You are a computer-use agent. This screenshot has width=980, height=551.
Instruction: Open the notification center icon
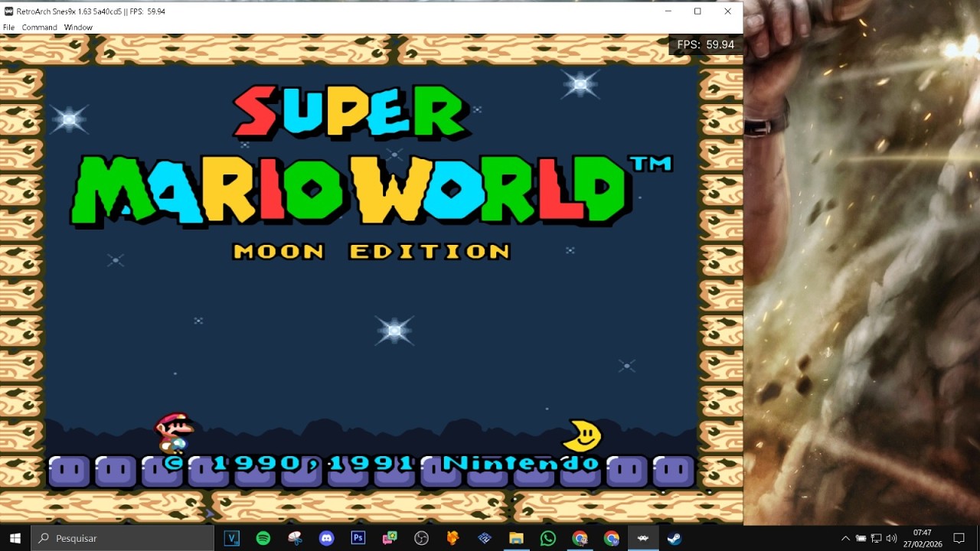[959, 538]
